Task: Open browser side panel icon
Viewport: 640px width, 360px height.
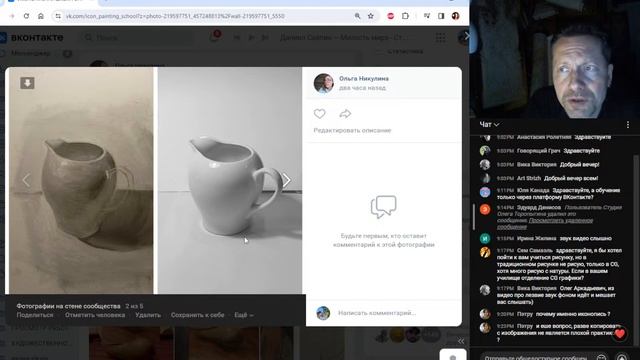Action: point(441,16)
